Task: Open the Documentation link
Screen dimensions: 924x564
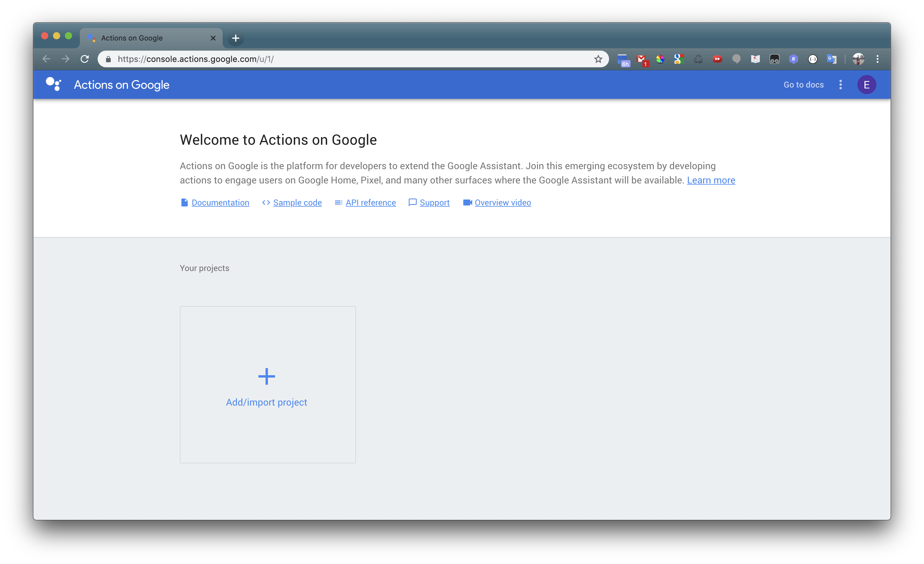Action: point(220,202)
